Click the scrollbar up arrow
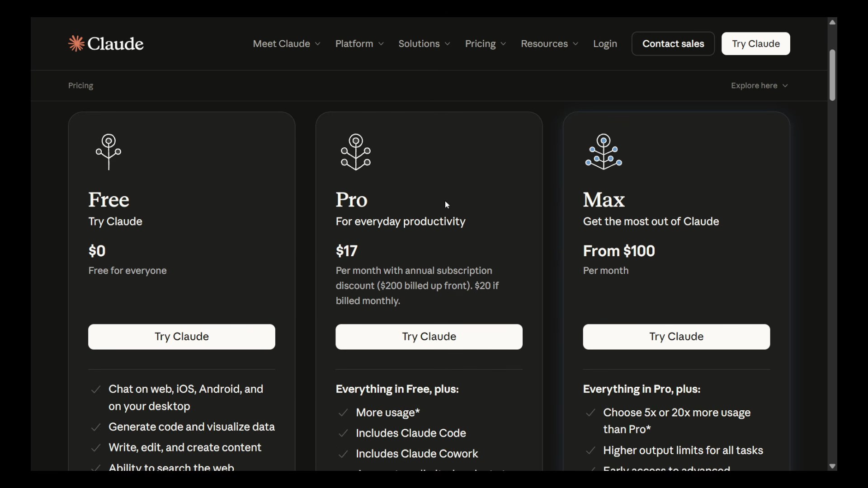Screen dimensions: 868x488 click(832, 22)
